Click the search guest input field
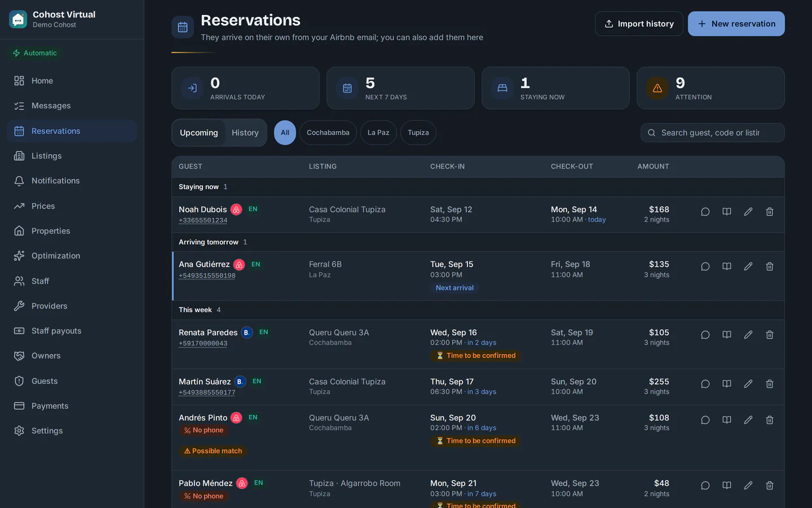 [712, 133]
